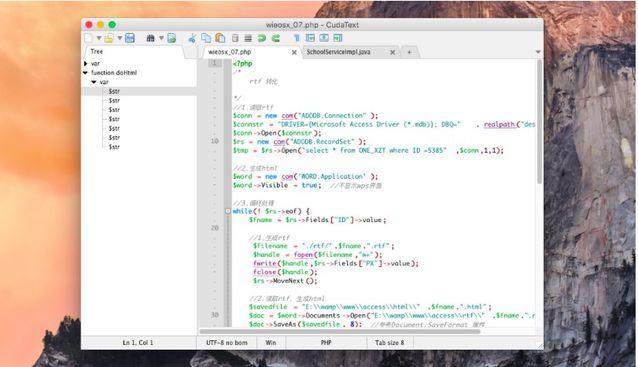Viewport: 638px width, 367px height.
Task: Redo the edit via toolbar
Action: pyautogui.click(x=276, y=38)
